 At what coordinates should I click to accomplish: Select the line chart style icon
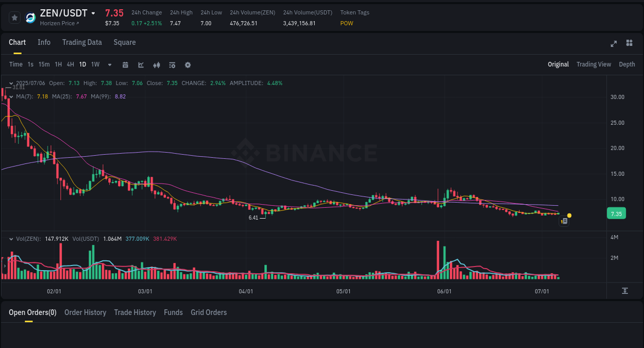141,64
